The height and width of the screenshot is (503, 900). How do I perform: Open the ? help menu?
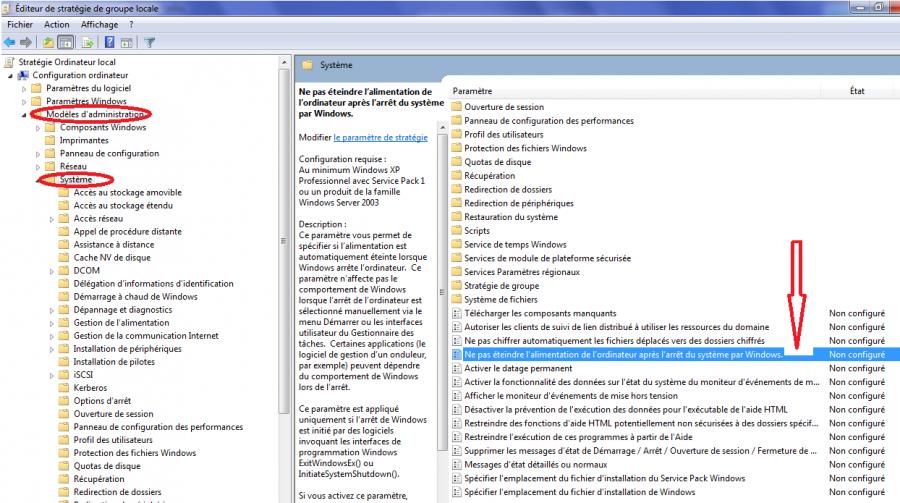131,25
